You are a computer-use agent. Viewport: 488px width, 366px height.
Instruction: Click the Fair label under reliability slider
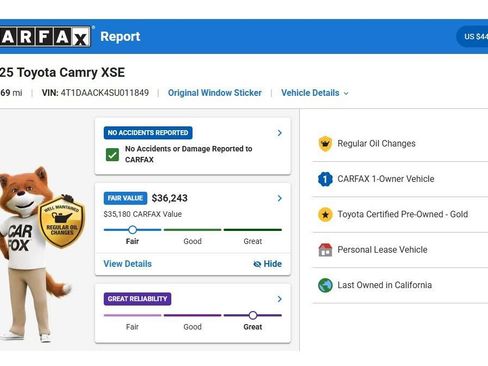(132, 327)
